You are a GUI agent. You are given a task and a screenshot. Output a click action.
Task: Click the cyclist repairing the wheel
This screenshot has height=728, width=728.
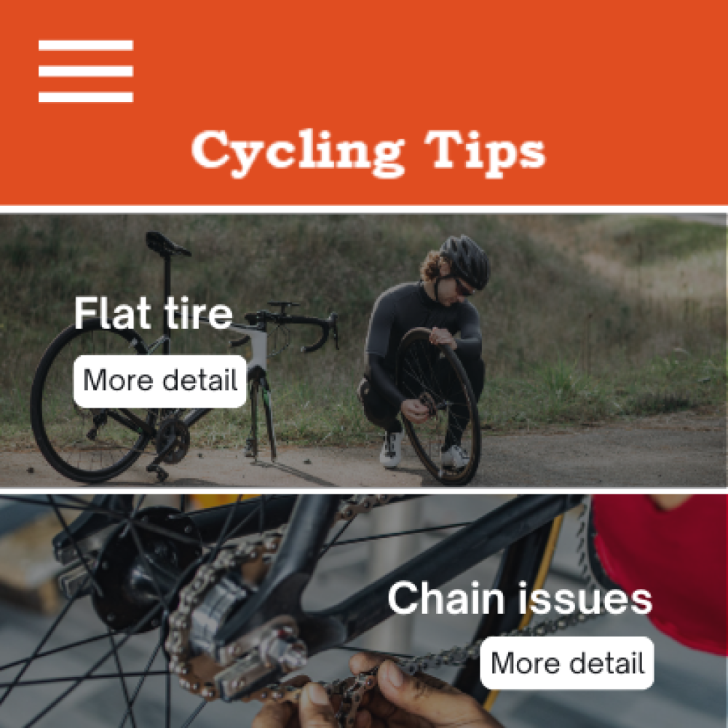click(x=425, y=353)
